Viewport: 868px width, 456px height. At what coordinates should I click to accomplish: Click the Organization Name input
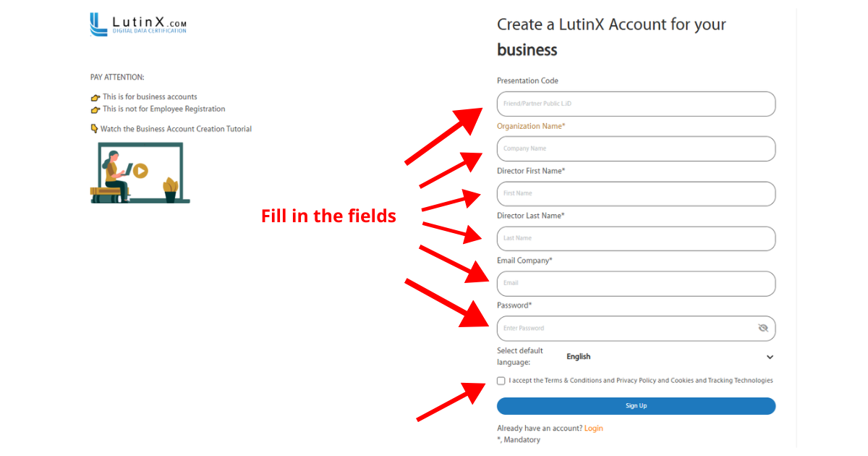point(636,149)
